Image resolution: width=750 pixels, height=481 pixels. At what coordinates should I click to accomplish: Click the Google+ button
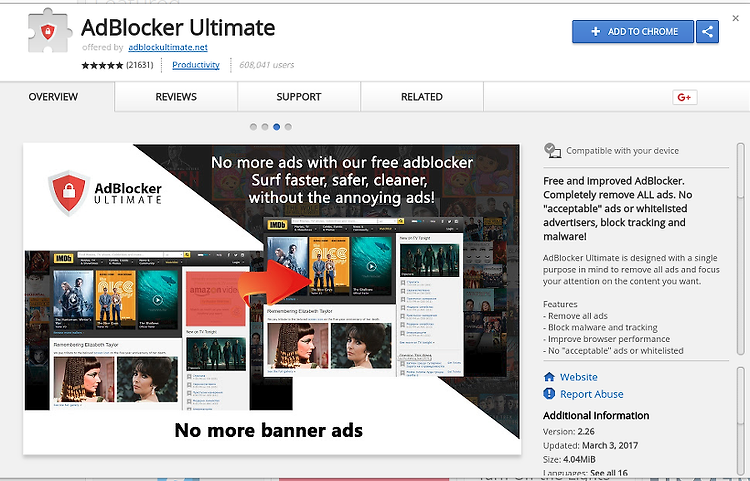[x=684, y=97]
